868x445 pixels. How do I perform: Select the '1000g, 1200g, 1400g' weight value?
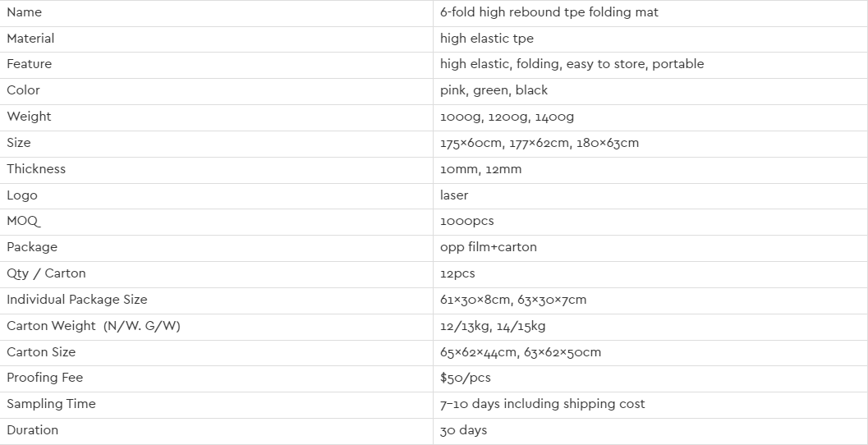coord(507,117)
